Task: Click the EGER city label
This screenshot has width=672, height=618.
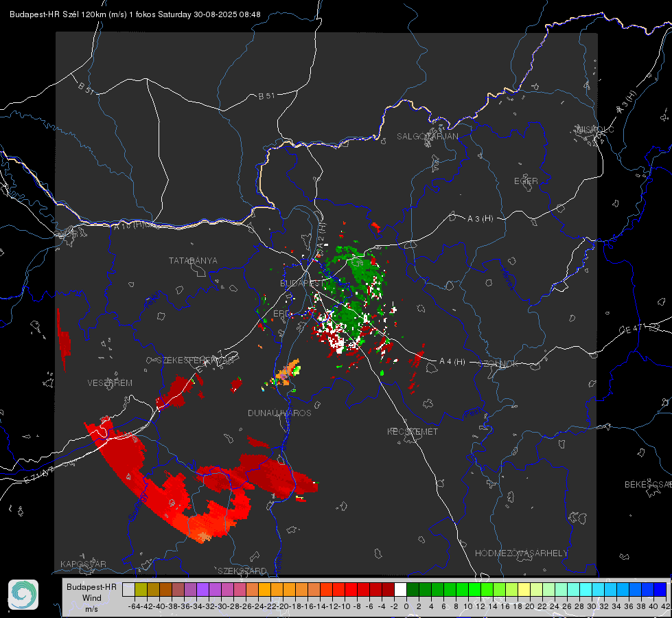Action: (x=526, y=181)
